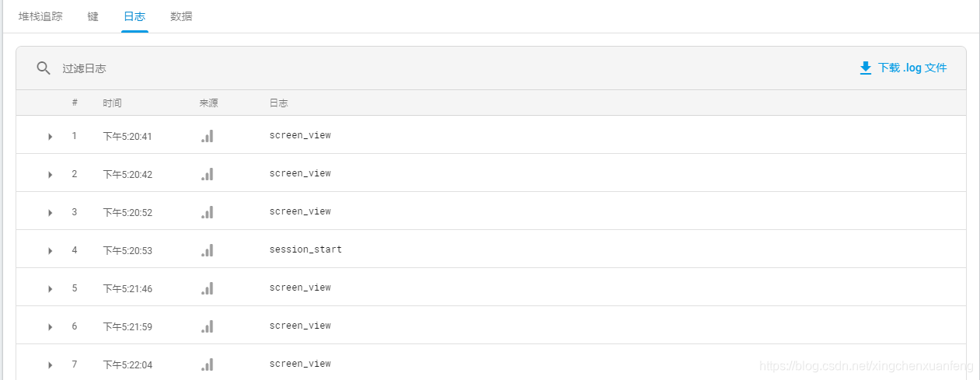Select the 日志 tab
Screen dimensions: 980x380
(134, 16)
